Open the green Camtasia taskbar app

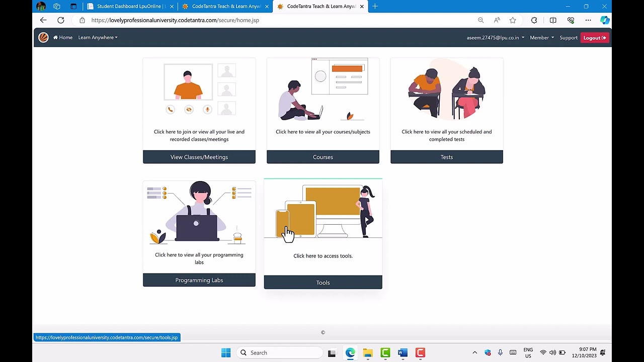click(385, 353)
